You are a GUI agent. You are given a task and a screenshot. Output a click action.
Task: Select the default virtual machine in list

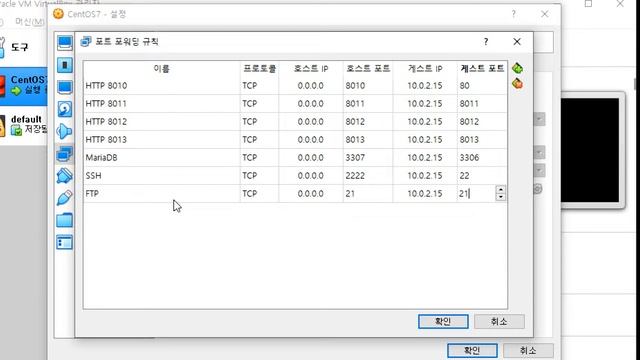click(24, 125)
